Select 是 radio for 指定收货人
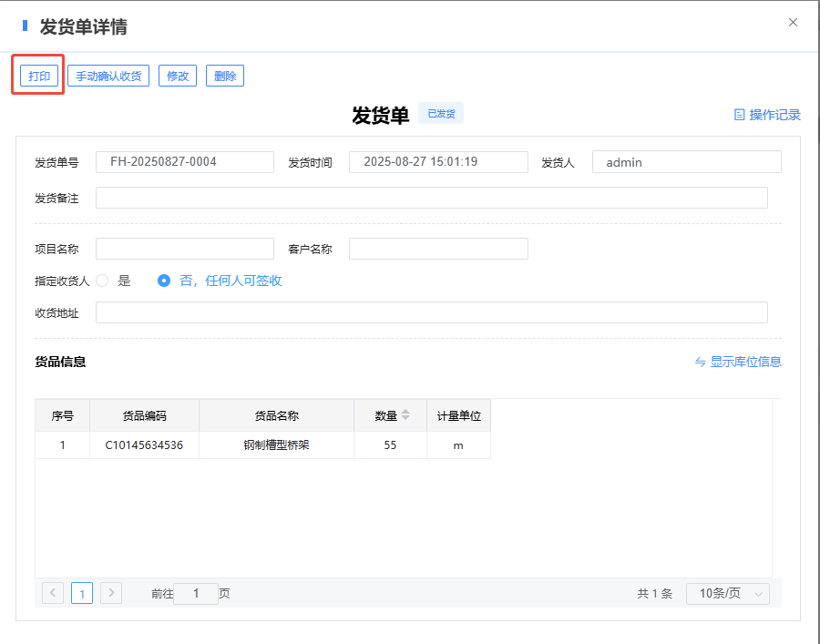Image resolution: width=820 pixels, height=644 pixels. 102,281
